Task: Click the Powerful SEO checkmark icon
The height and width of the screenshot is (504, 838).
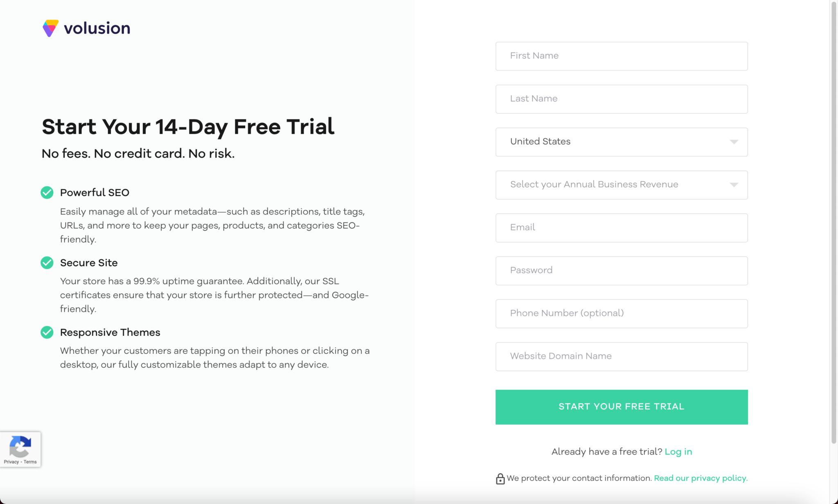Action: [x=47, y=192]
